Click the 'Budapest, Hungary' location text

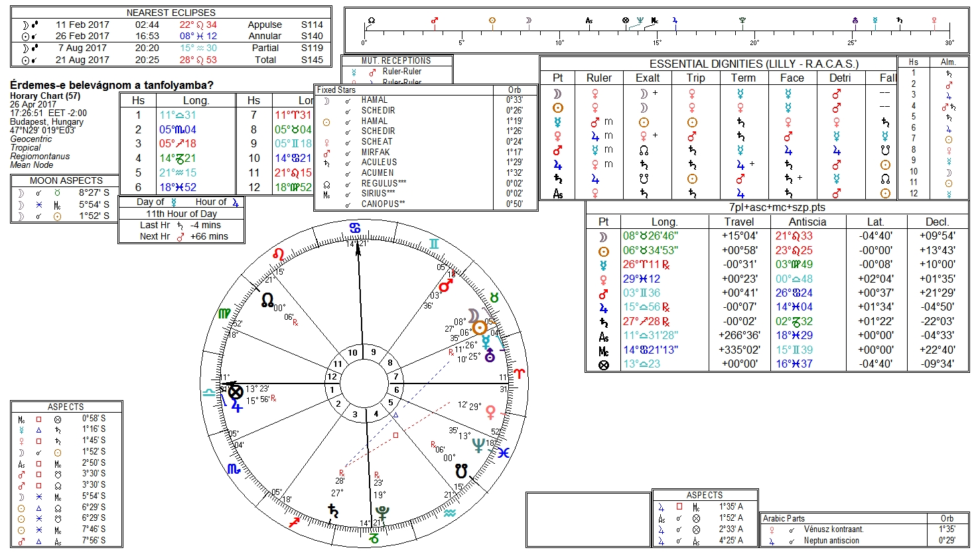47,122
